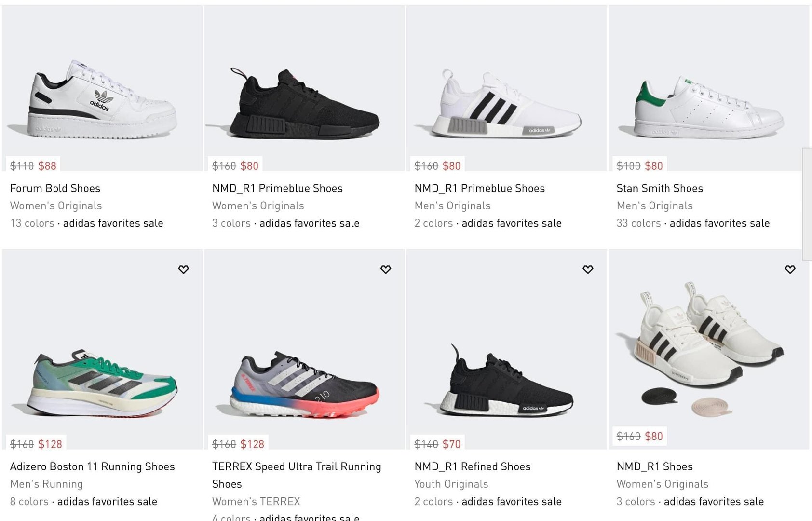812x521 pixels.
Task: Open the NMD_R1 Refined Shoes title
Action: [473, 466]
